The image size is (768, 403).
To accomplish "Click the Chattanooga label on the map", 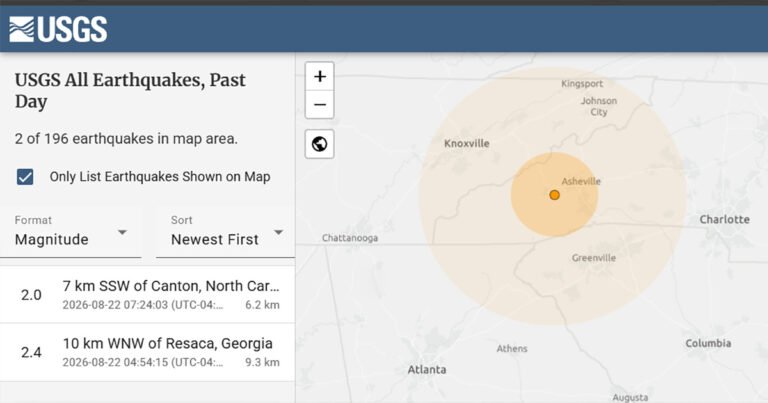I will [350, 238].
